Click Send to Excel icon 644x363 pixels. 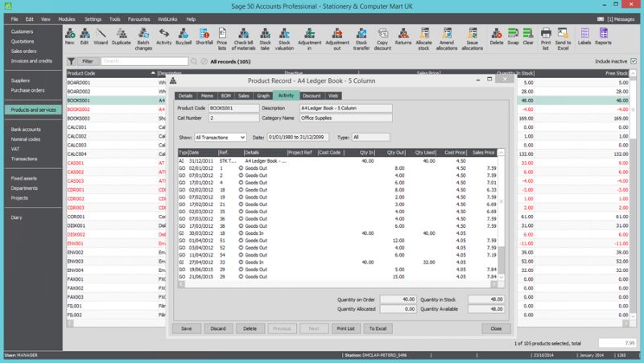tap(563, 39)
